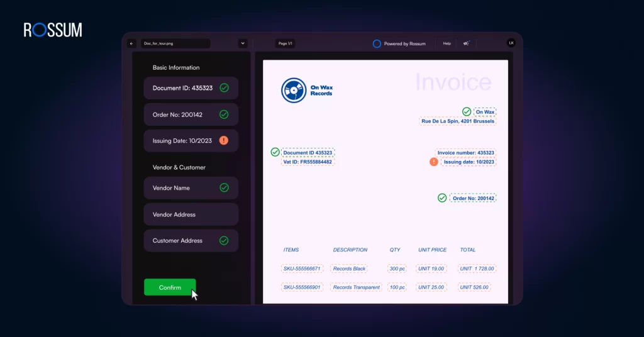Viewport: 644px width, 337px height.
Task: Click the orange warning icon beside Issuing Date field
Action: tap(224, 141)
